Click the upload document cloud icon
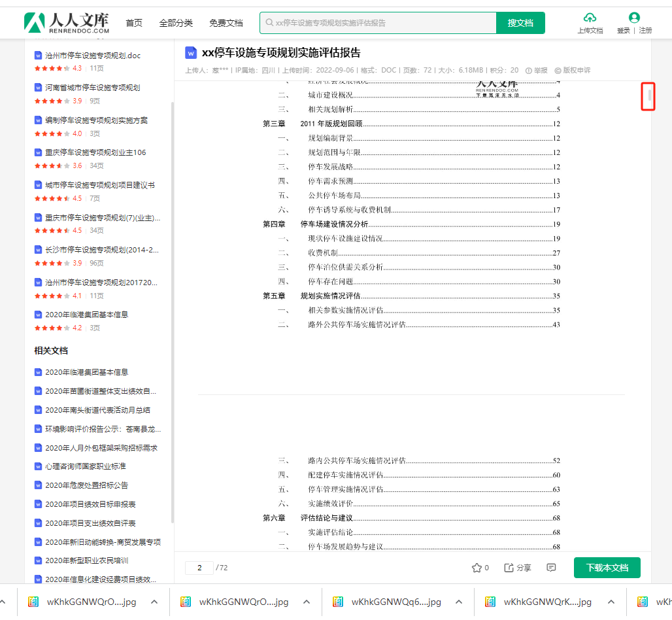The image size is (672, 620). pyautogui.click(x=590, y=18)
